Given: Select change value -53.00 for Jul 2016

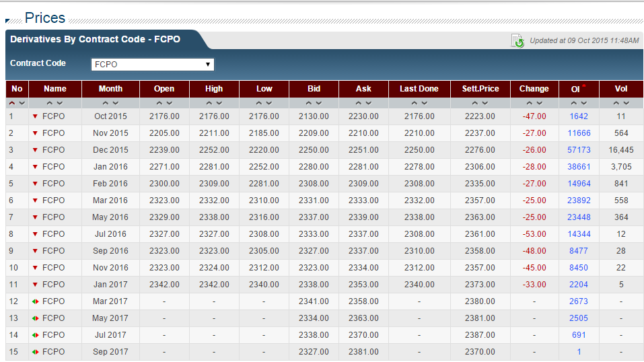Looking at the screenshot, I should click(534, 234).
